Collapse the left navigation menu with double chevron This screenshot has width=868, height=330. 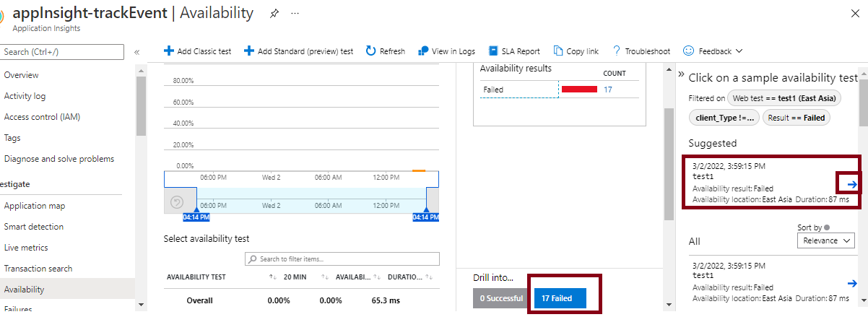coord(136,52)
